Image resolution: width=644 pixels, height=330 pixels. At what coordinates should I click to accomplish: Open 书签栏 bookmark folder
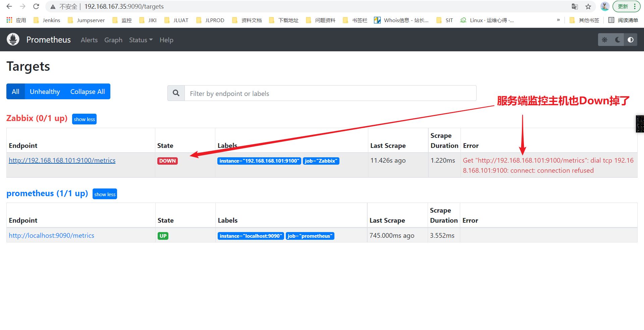click(x=355, y=20)
